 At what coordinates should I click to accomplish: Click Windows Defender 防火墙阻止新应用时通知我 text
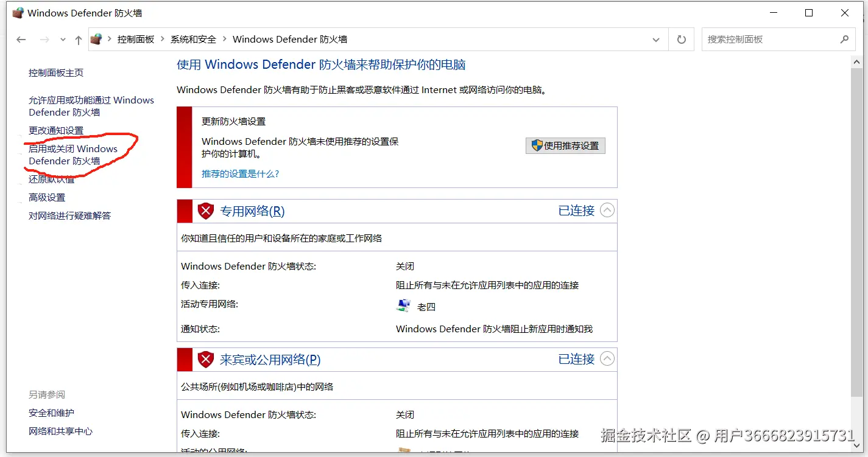click(x=494, y=329)
